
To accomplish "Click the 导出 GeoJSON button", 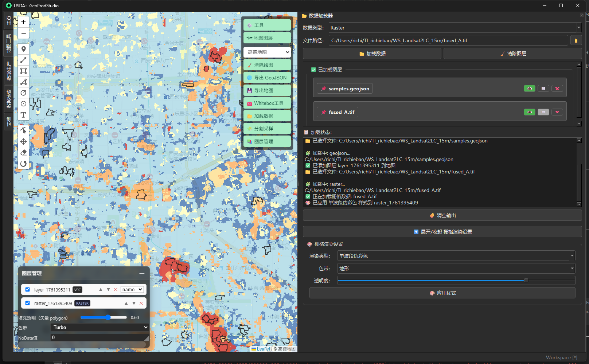I will [267, 77].
